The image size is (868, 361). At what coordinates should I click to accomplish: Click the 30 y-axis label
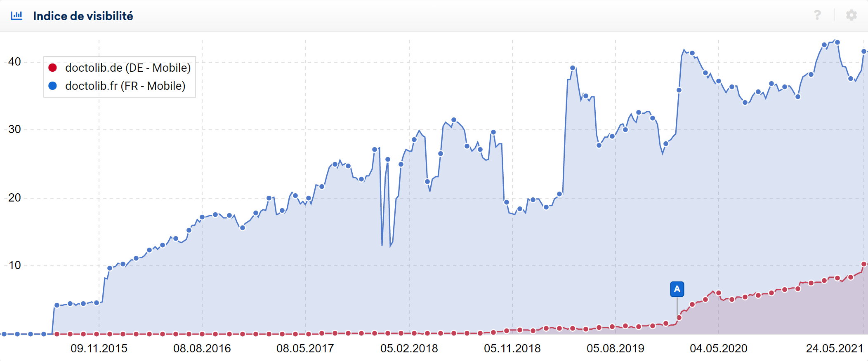point(14,129)
